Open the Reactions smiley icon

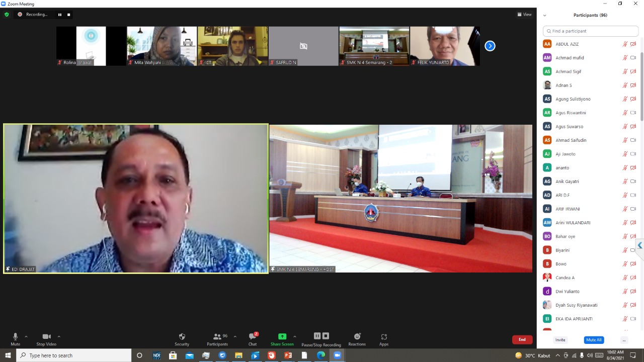pos(357,336)
